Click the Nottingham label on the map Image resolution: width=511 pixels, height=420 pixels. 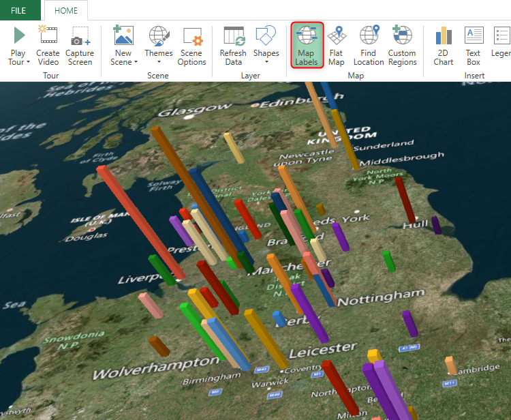[x=381, y=298]
